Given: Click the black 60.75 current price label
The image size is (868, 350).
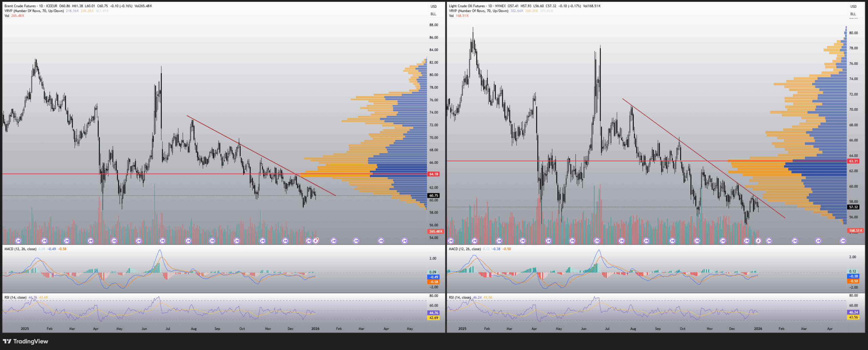Looking at the screenshot, I should 434,196.
